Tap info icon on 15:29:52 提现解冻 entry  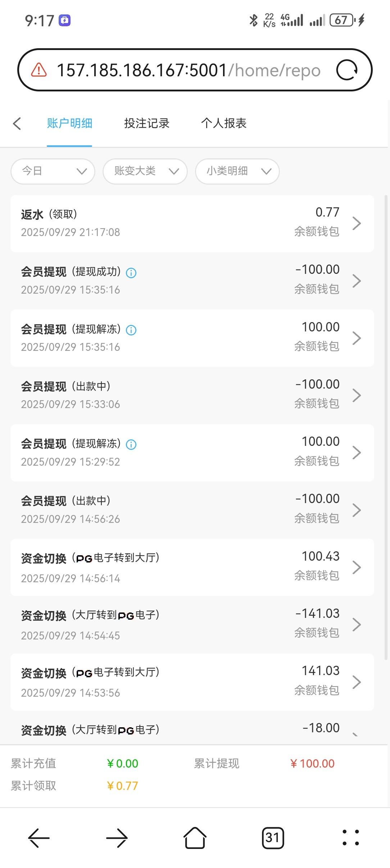coord(131,445)
